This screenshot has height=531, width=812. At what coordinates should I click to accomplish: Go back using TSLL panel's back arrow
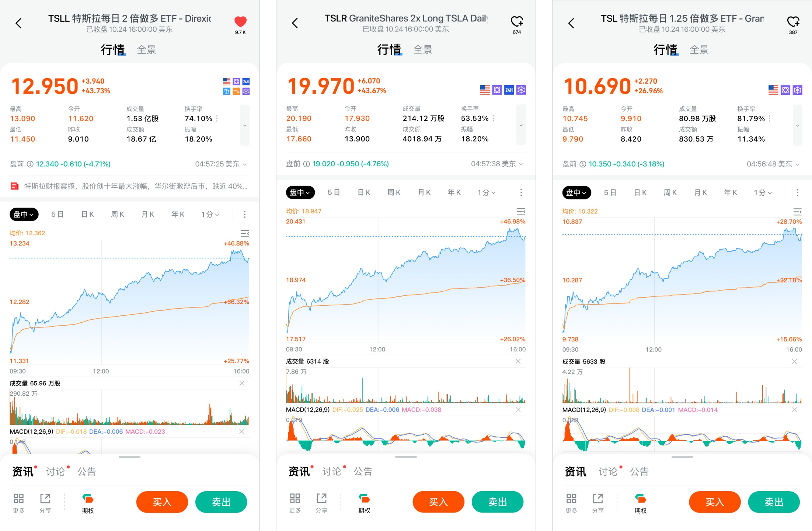click(18, 23)
